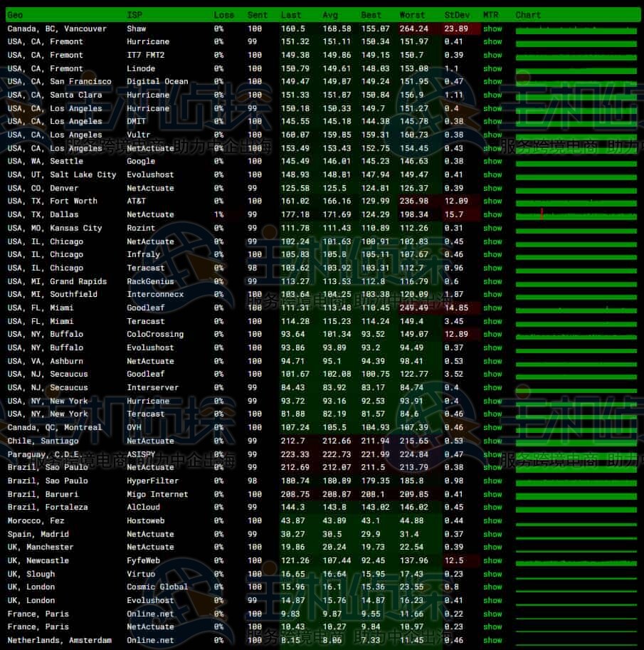Open show link for Chicago Infraly row

[492, 254]
